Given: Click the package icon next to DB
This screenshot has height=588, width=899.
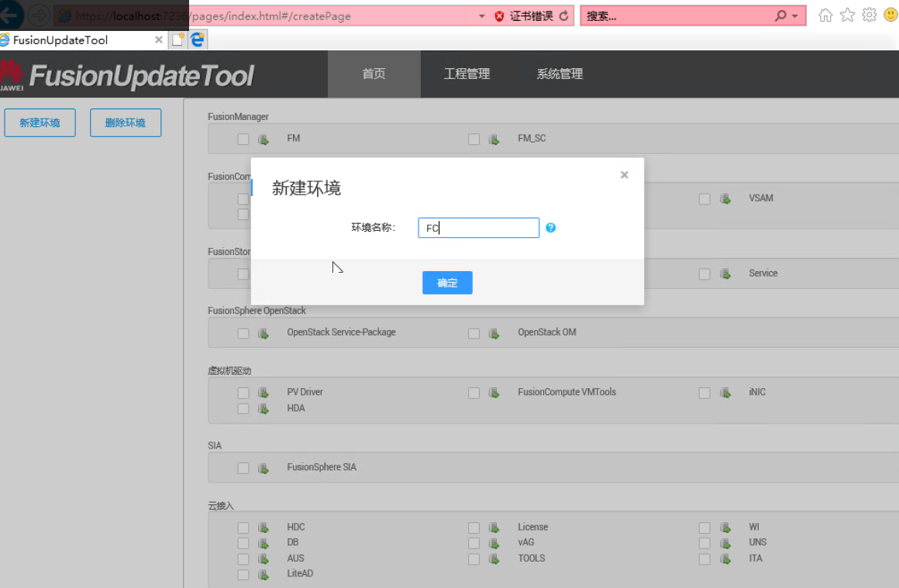Looking at the screenshot, I should tap(263, 543).
